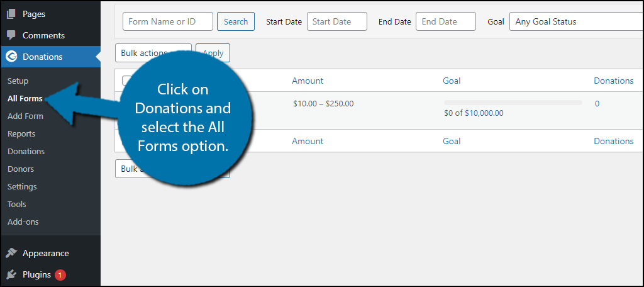The image size is (644, 287).
Task: Open Reports in the sidebar submenu
Action: (x=21, y=134)
